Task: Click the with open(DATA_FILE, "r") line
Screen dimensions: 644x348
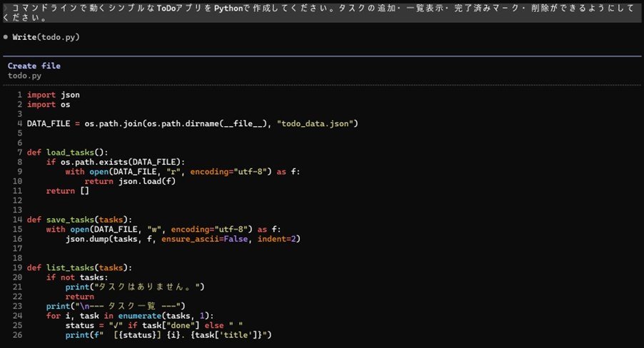Action: pos(183,172)
